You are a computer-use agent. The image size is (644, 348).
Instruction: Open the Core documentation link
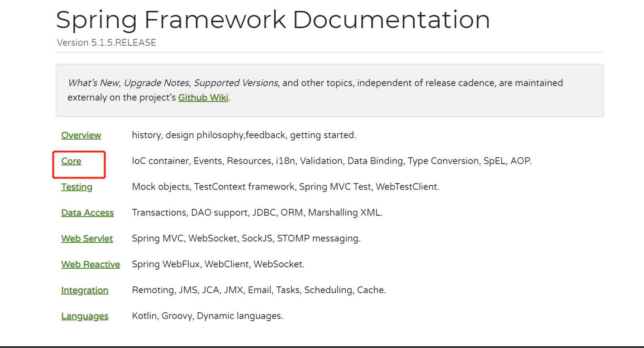point(71,161)
